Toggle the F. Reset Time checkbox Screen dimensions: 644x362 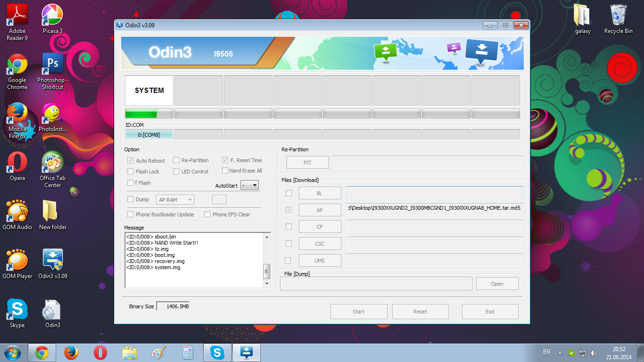tap(225, 160)
